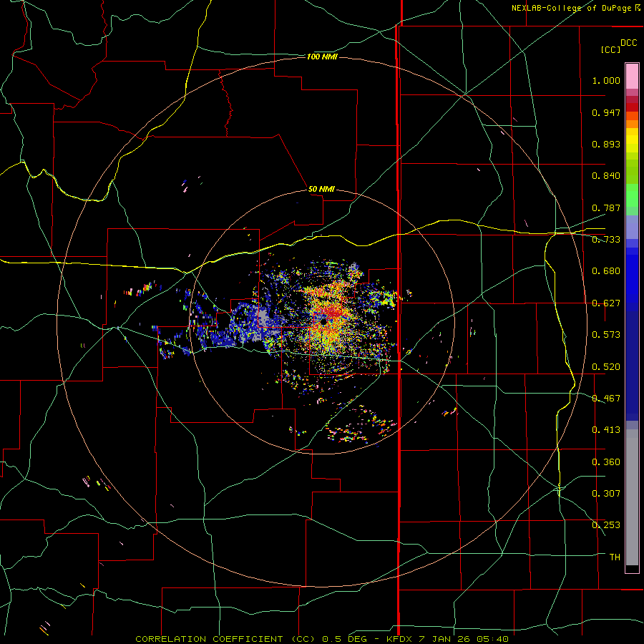The width and height of the screenshot is (644, 644).
Task: Select the 0.360 legend value
Action: [606, 462]
